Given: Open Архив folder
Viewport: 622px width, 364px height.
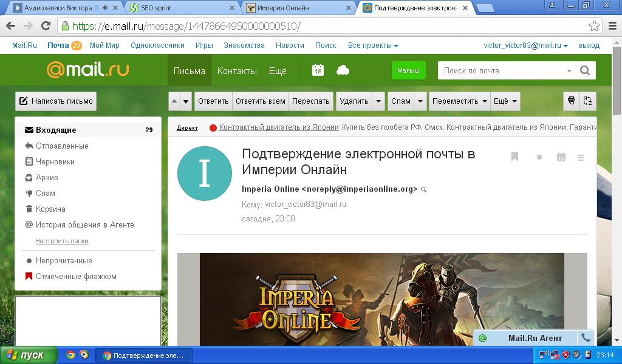Looking at the screenshot, I should pyautogui.click(x=88, y=177).
